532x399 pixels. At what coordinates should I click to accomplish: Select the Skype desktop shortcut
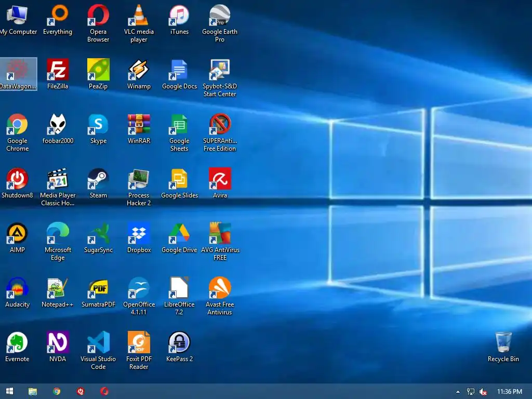[98, 129]
